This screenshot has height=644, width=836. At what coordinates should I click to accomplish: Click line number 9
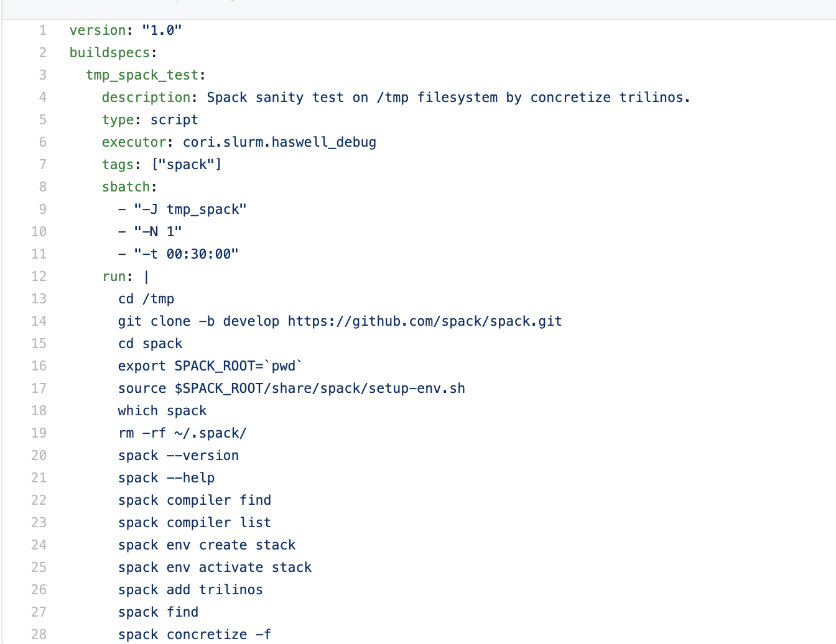coord(43,209)
